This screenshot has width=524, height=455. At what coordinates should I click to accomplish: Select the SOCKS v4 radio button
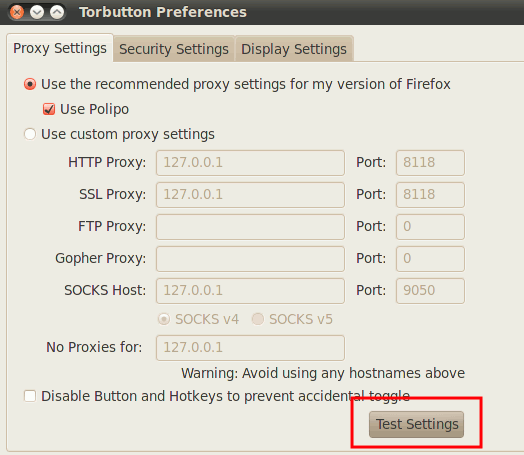tap(164, 319)
